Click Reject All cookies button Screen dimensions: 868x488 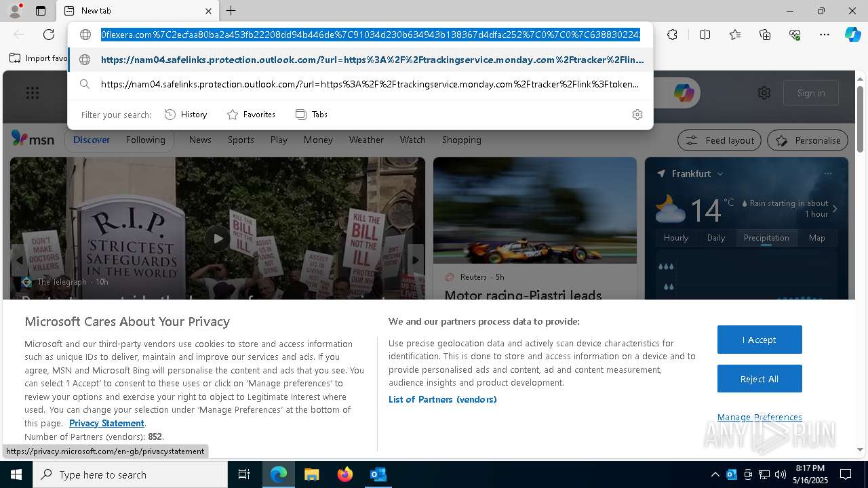[759, 379]
